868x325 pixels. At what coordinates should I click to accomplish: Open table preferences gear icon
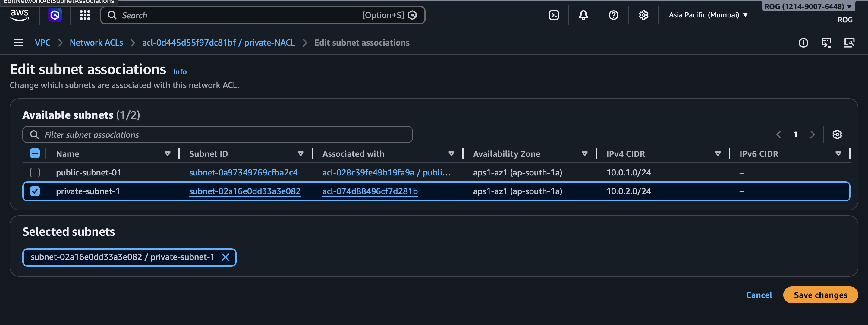coord(837,134)
